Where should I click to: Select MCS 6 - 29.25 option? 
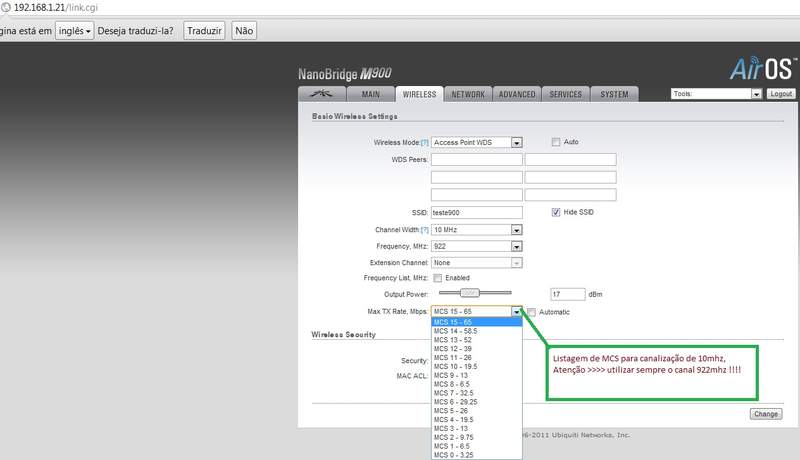(x=477, y=402)
